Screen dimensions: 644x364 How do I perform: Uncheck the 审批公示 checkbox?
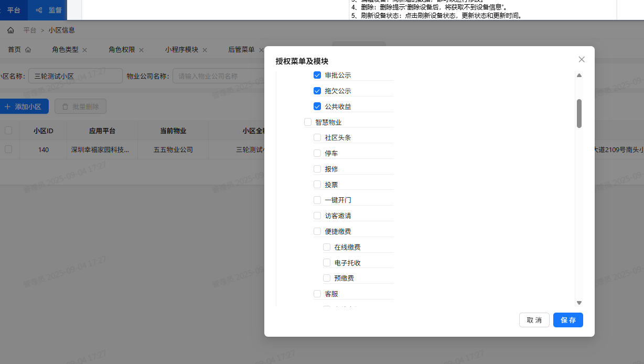tap(317, 75)
